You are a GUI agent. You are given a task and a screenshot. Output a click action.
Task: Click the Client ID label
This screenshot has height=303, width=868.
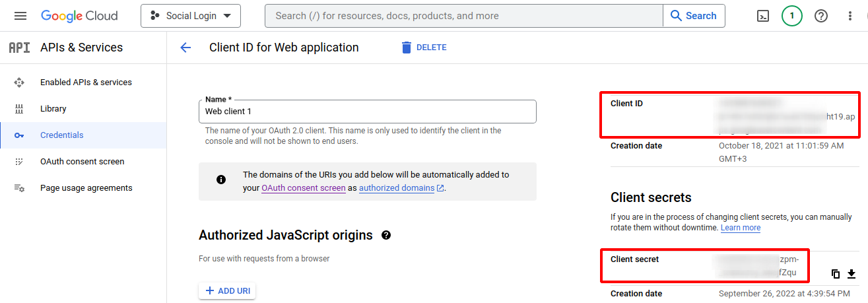[x=626, y=104]
